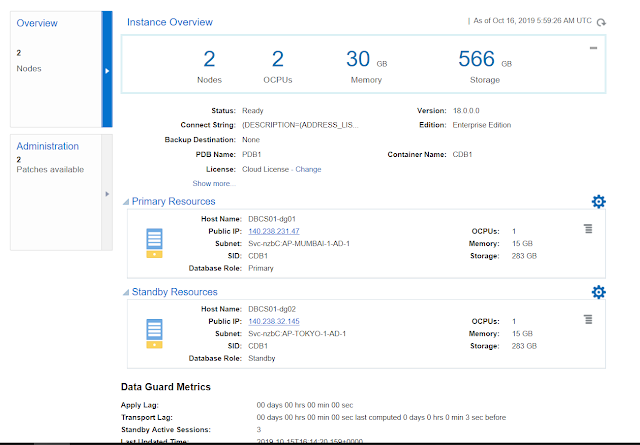Screen dimensions: 640x445
Task: Click the Status Ready value
Action: 253,111
